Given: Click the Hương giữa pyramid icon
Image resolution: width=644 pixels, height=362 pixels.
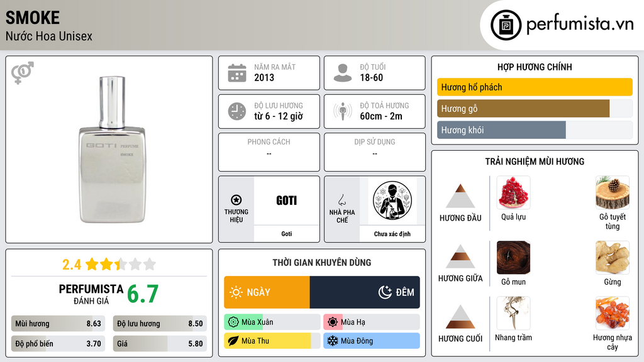Looking at the screenshot, I should (460, 256).
